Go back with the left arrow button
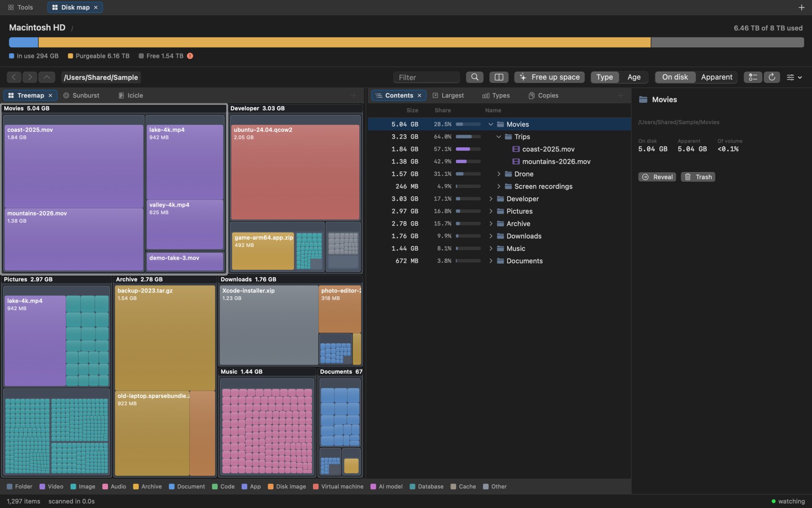This screenshot has width=812, height=508. 14,77
